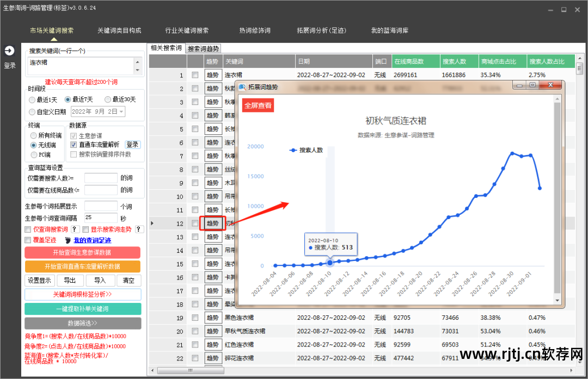The width and height of the screenshot is (588, 379).
Task: Click the 导出 export button
Action: tap(70, 280)
